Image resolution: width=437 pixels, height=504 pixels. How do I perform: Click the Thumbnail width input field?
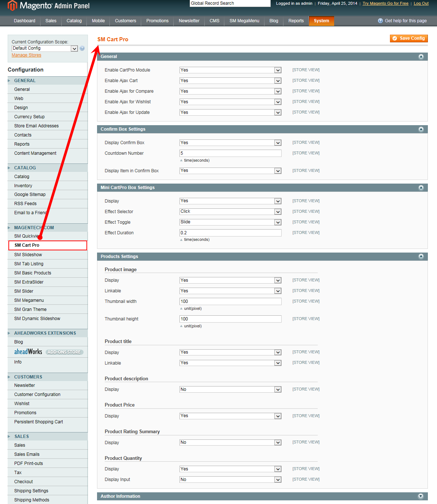coord(231,301)
